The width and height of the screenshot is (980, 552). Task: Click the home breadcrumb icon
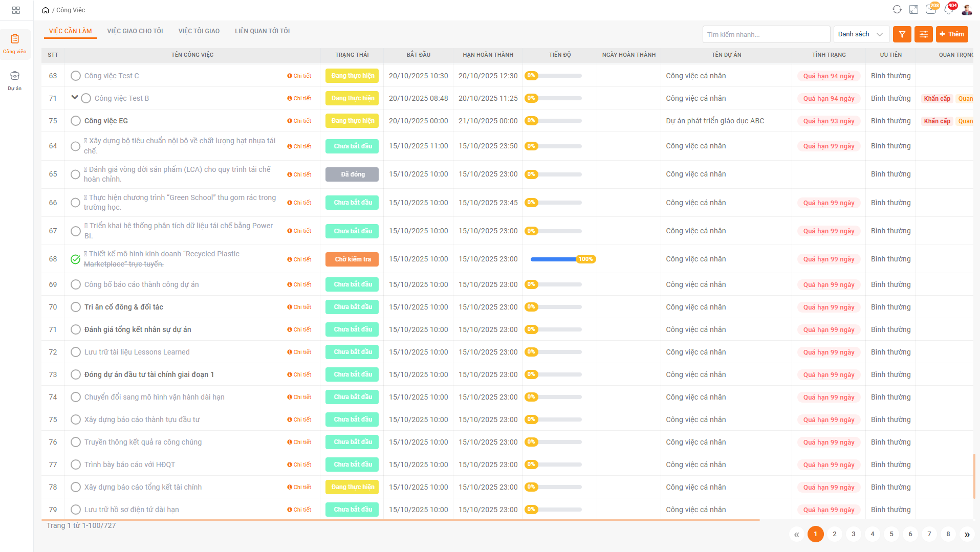[x=46, y=10]
